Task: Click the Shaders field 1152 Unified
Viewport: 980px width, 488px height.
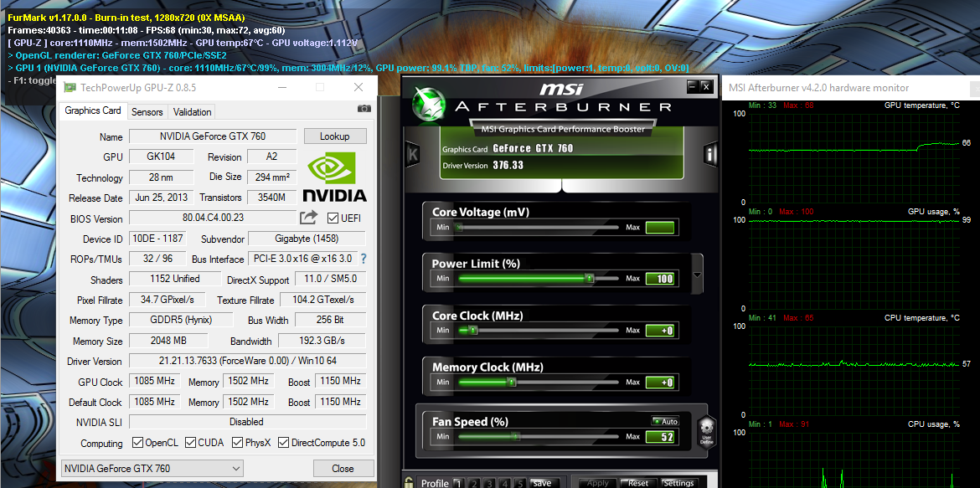Action: point(175,279)
